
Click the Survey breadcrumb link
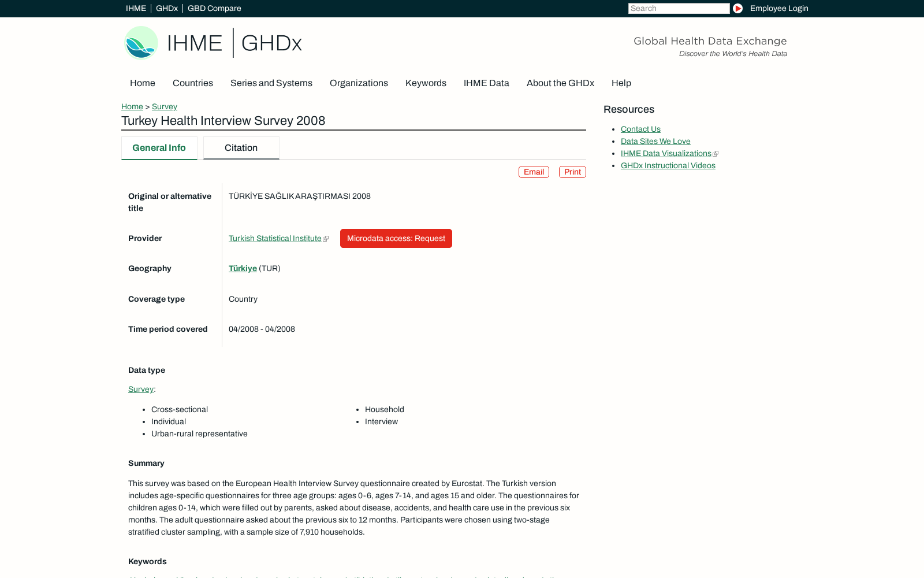(165, 107)
